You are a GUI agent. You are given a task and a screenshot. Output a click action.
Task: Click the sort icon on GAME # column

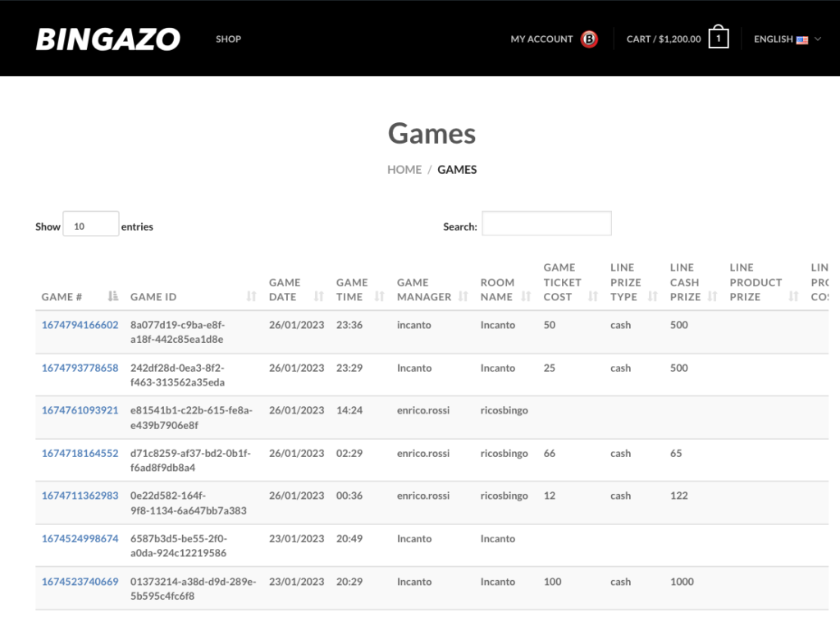112,296
